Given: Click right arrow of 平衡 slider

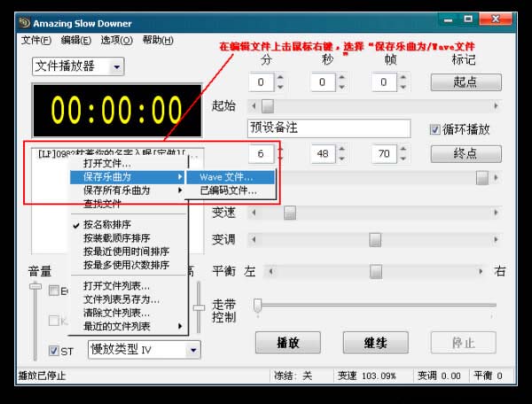Looking at the screenshot, I should coord(481,271).
